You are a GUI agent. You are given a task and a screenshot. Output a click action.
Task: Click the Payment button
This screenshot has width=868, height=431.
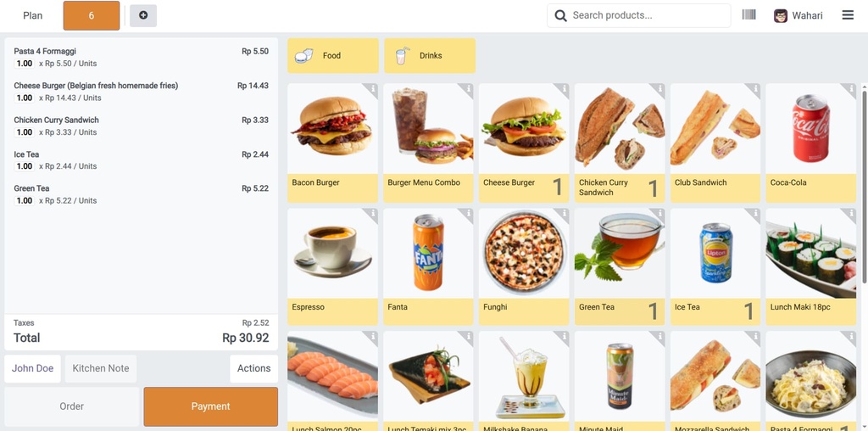[211, 406]
